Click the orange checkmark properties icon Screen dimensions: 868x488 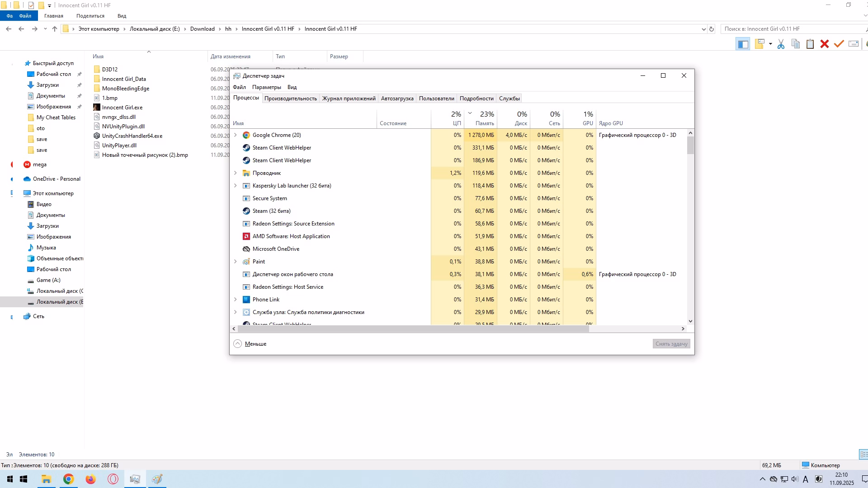tap(839, 44)
